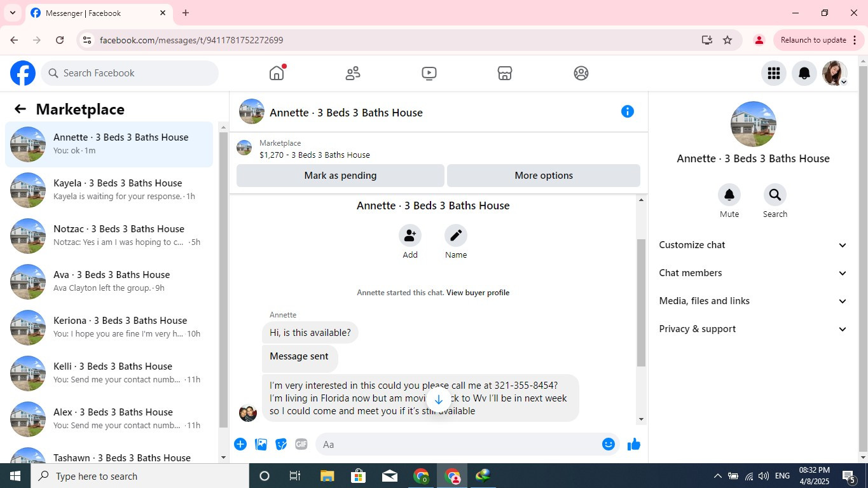The image size is (868, 488).
Task: Go back using the Marketplace back arrow
Action: (x=20, y=109)
